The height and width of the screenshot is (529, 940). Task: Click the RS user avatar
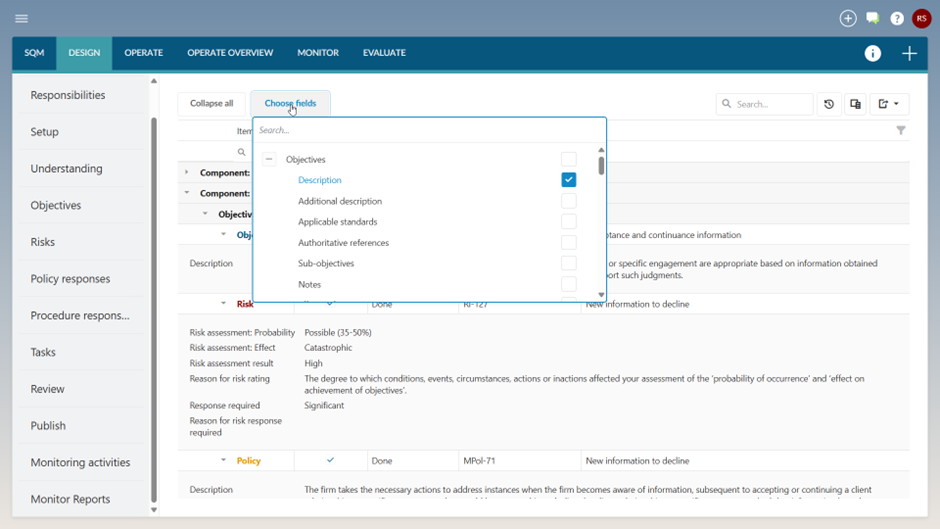tap(921, 18)
